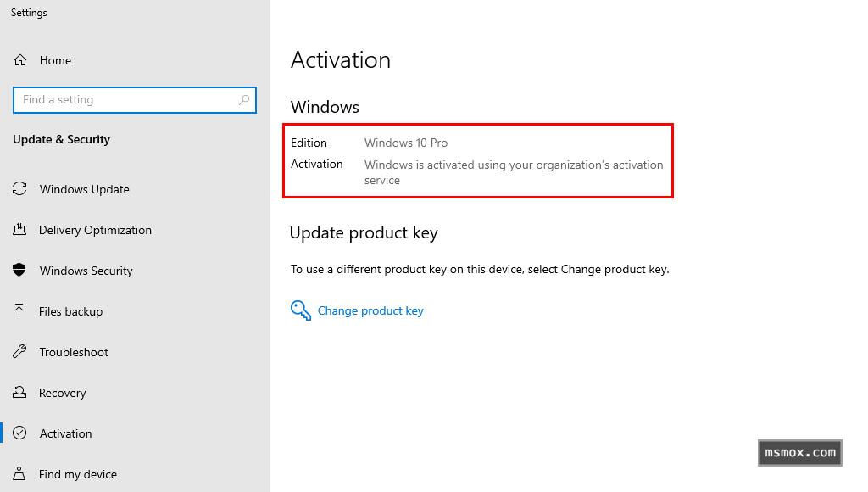Click the Recovery icon in sidebar
The height and width of the screenshot is (492, 868).
[x=19, y=393]
